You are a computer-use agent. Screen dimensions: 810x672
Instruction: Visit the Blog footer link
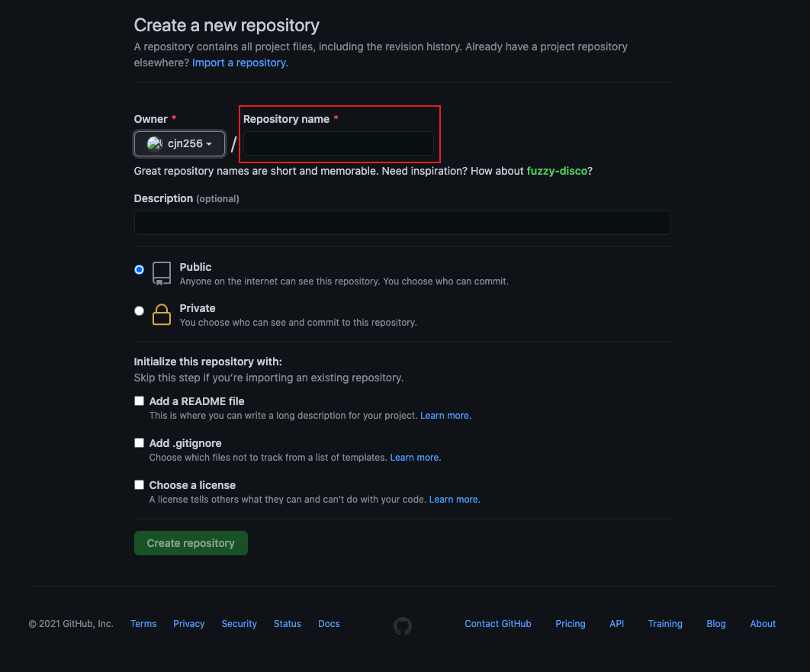pyautogui.click(x=716, y=623)
